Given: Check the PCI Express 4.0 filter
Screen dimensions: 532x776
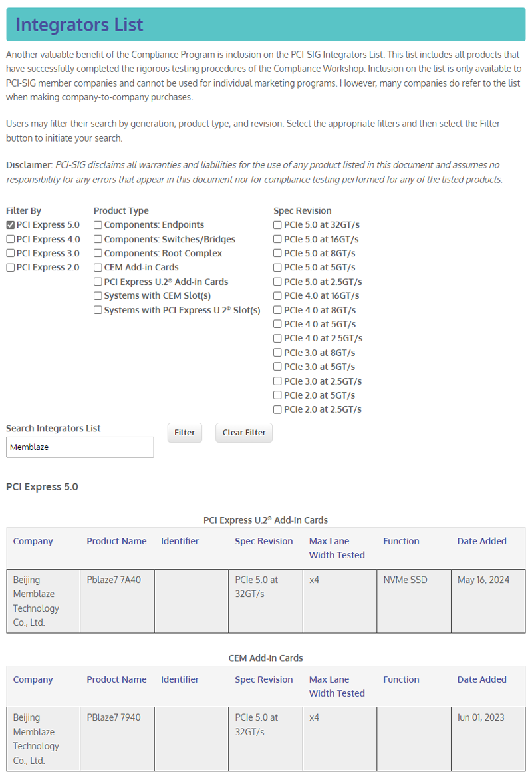Looking at the screenshot, I should point(11,239).
